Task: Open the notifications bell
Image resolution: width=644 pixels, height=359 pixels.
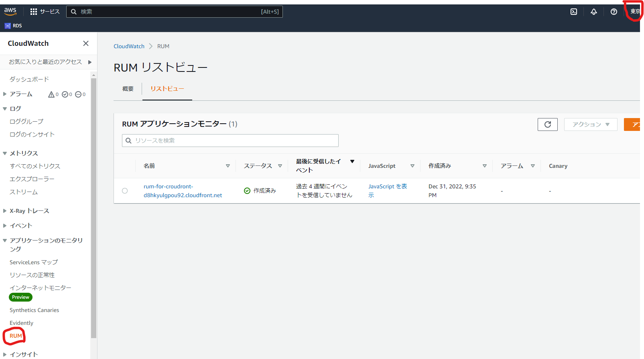Action: [594, 12]
